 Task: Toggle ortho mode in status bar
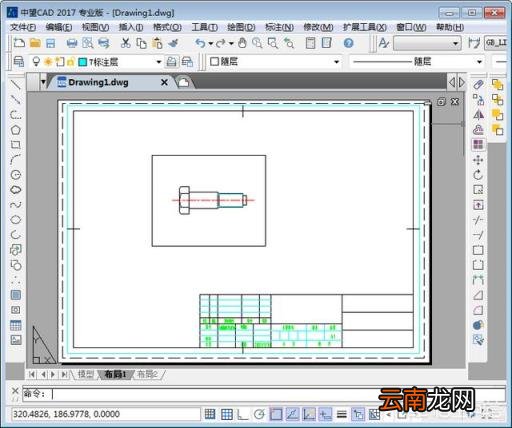[243, 414]
